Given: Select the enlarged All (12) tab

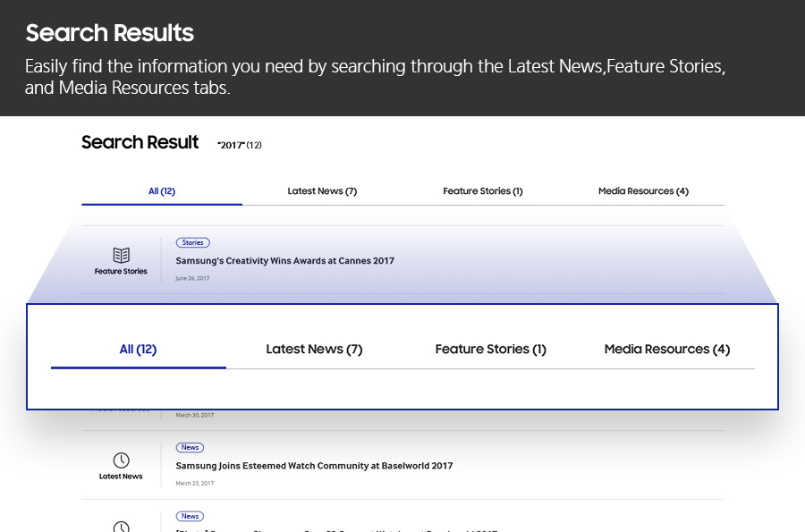Looking at the screenshot, I should pos(138,350).
